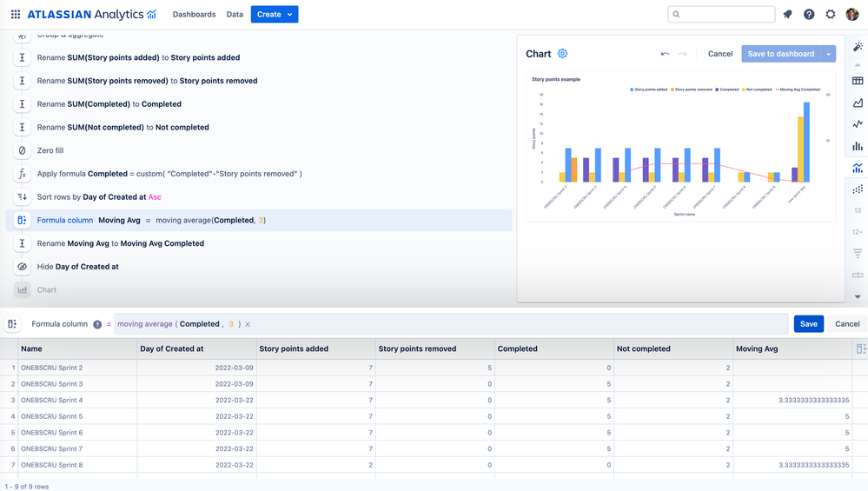Open the app switcher grid icon
This screenshot has width=868, height=491.
click(16, 15)
